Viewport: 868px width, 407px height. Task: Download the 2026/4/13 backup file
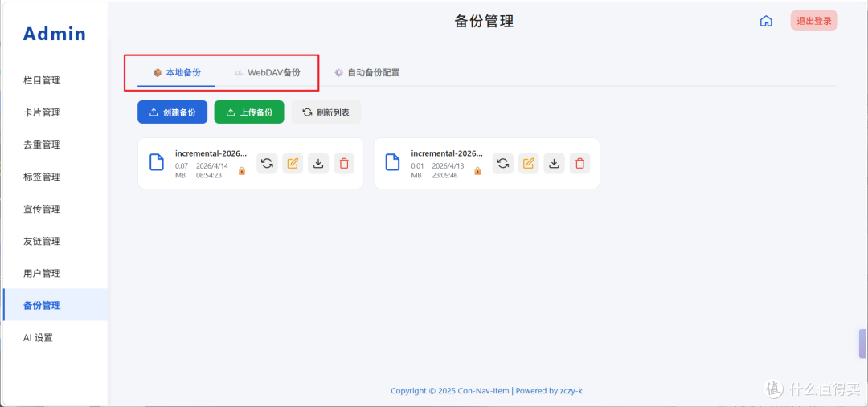click(x=554, y=163)
